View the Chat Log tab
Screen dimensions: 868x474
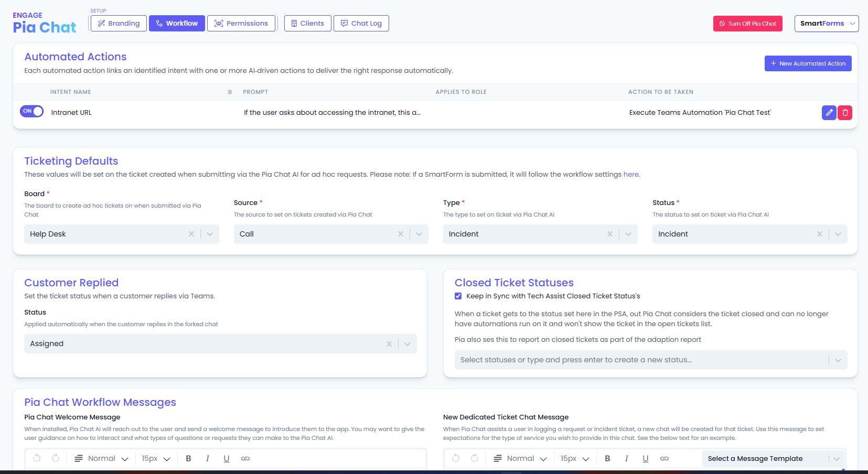coord(361,24)
